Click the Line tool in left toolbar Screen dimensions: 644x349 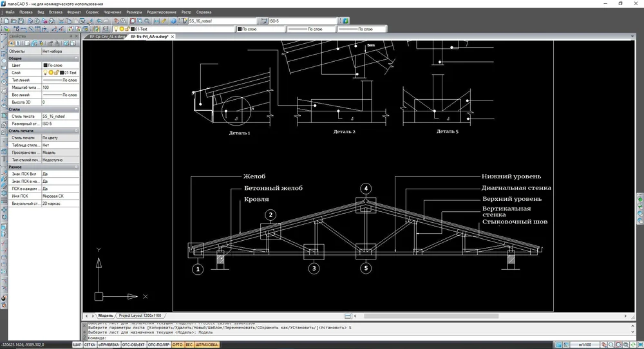pos(4,39)
